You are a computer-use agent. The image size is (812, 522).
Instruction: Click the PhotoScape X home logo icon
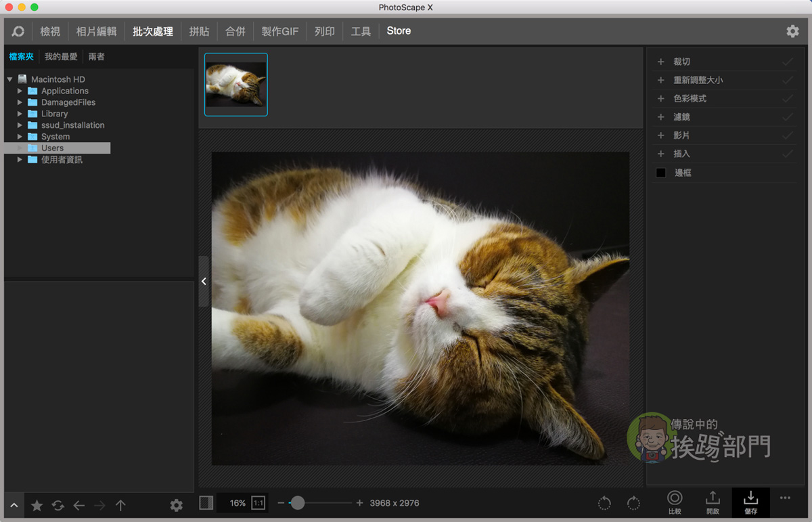(18, 31)
